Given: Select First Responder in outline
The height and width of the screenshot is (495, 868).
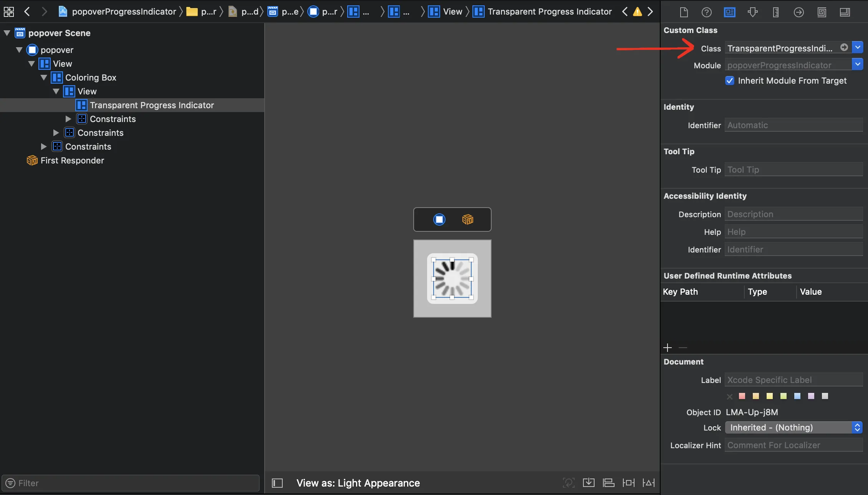Looking at the screenshot, I should pyautogui.click(x=72, y=160).
